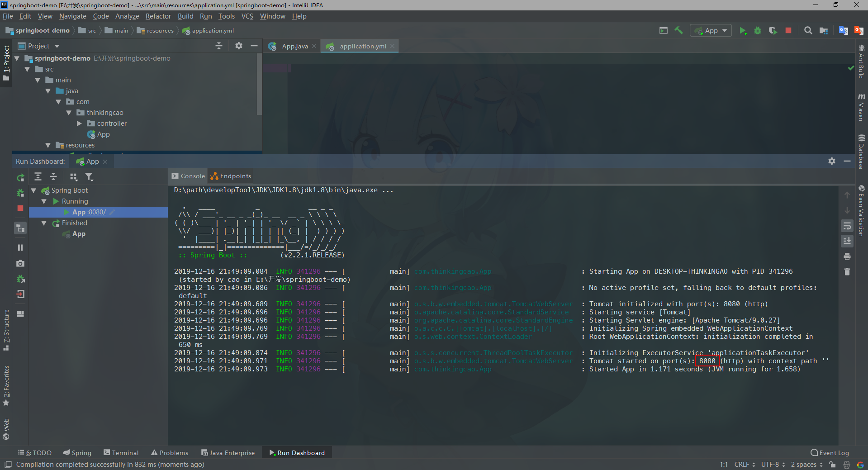Toggle the Database tool window side tab
The height and width of the screenshot is (470, 868).
pos(861,152)
